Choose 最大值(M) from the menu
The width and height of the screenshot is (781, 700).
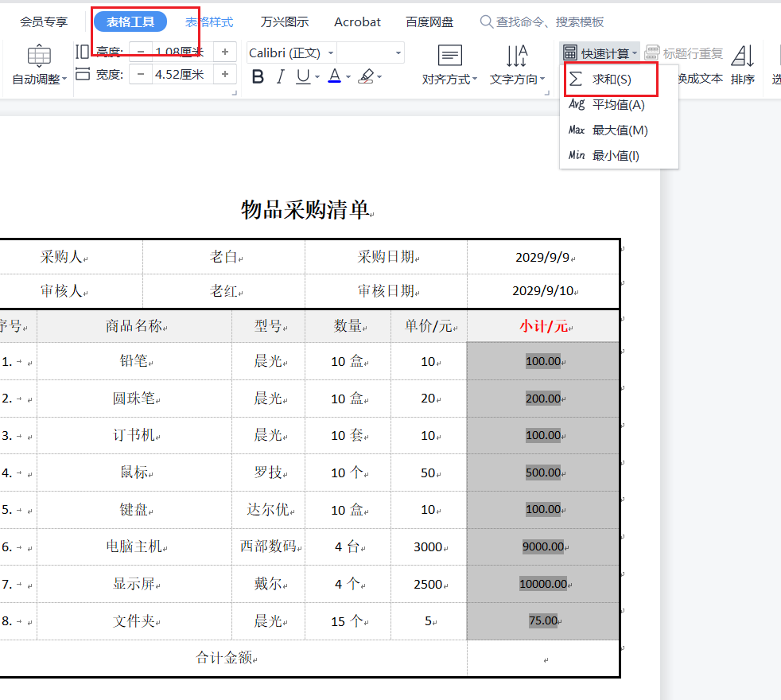click(620, 130)
